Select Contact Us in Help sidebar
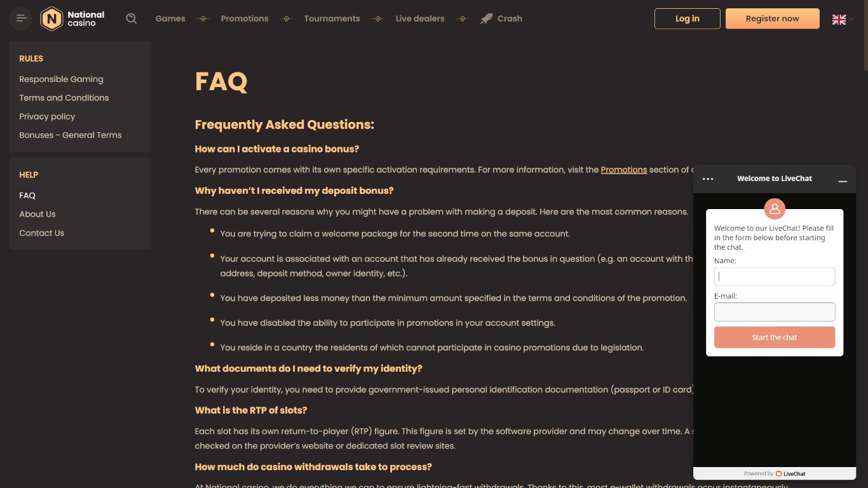Image resolution: width=868 pixels, height=488 pixels. coord(41,233)
